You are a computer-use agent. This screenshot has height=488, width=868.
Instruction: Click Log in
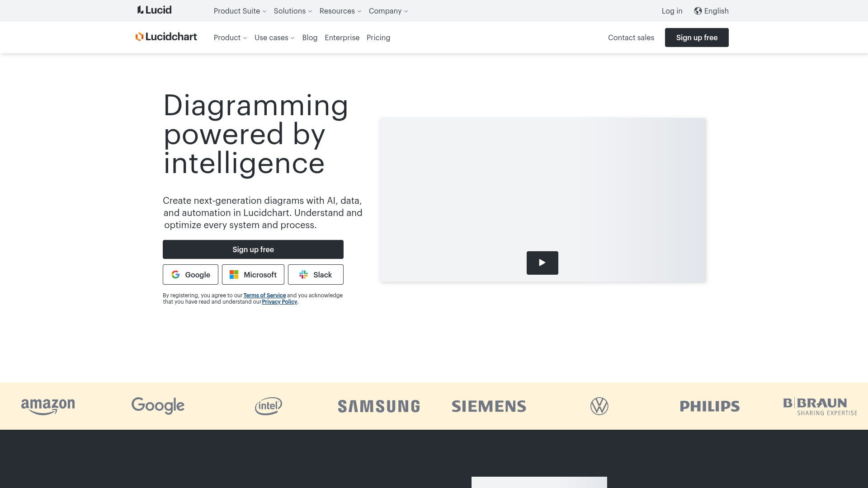[x=672, y=11]
